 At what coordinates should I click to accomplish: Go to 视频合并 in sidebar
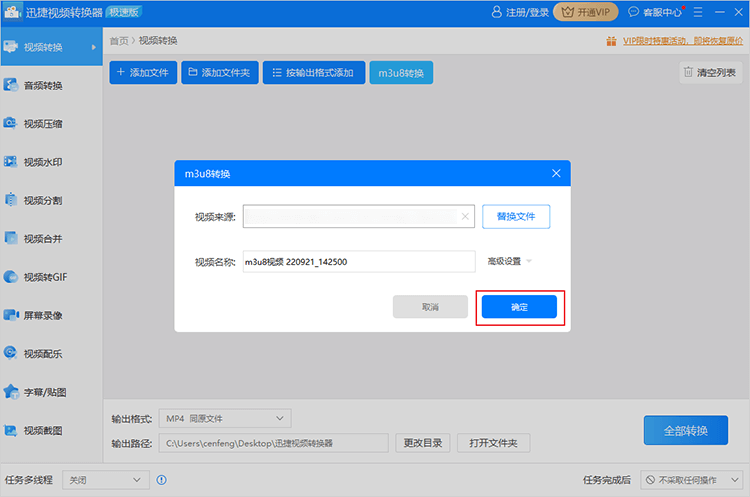44,238
